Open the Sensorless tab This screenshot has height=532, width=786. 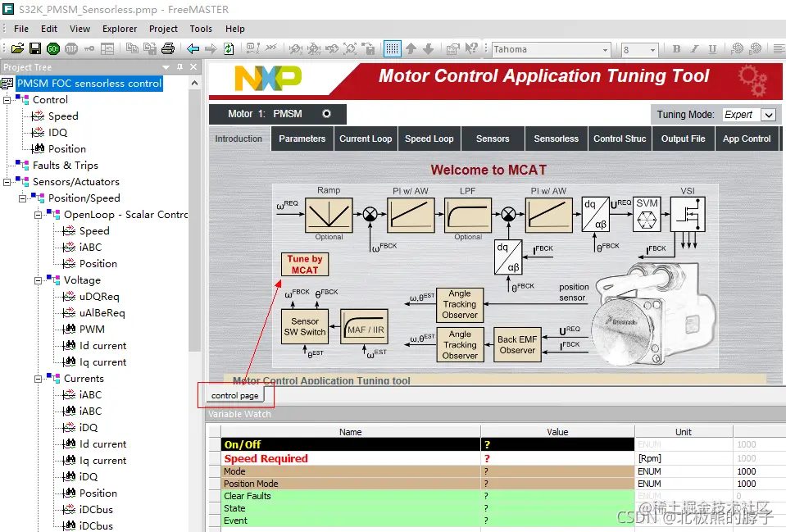click(556, 139)
